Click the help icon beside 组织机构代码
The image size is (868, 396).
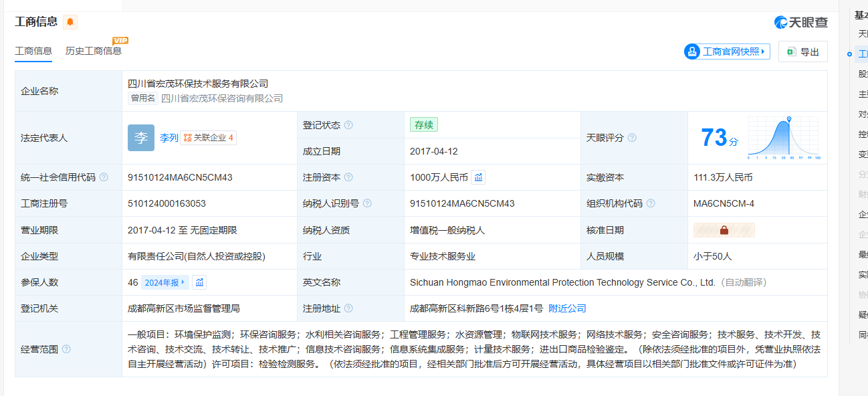tap(651, 203)
